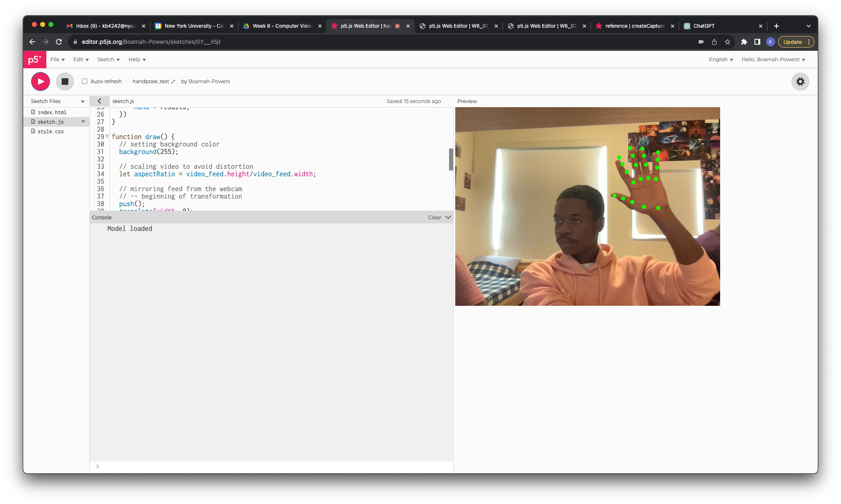Switch to reference createCapture tab
The image size is (841, 504).
click(635, 26)
